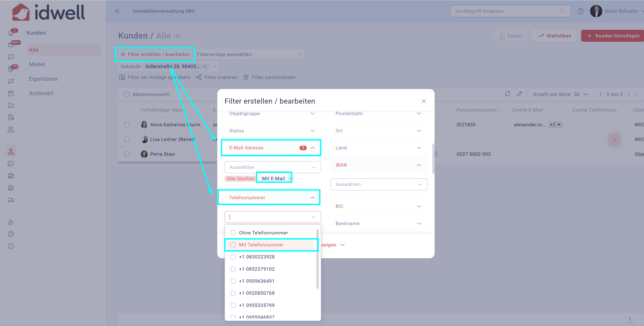Expand the Land filter section
The width and height of the screenshot is (644, 326).
(379, 148)
